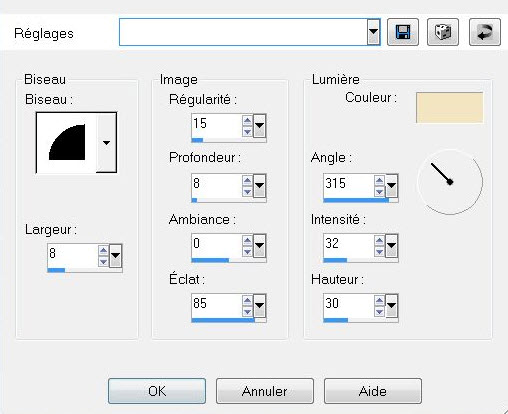The image size is (508, 414).
Task: Click the Annuler button
Action: [265, 391]
